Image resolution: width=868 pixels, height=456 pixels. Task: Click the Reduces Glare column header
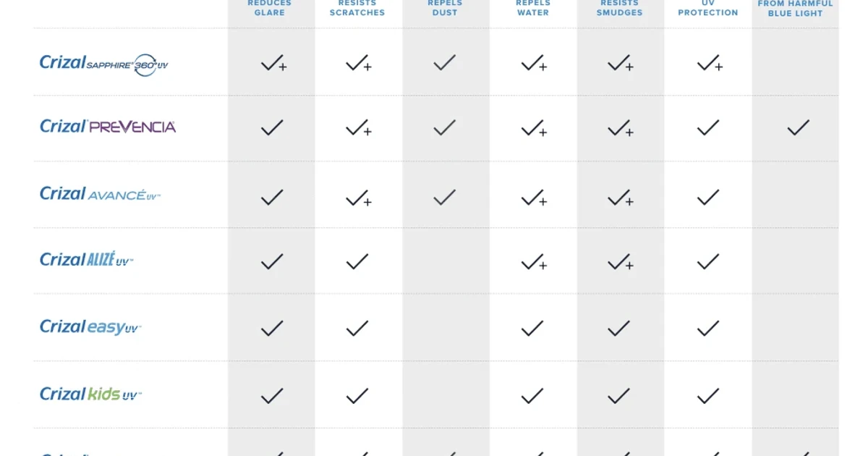coord(270,8)
